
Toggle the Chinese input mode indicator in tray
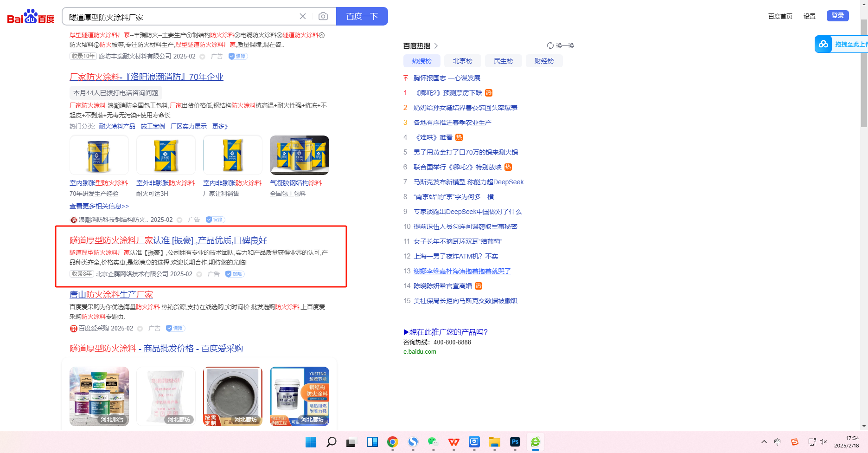[x=778, y=442]
